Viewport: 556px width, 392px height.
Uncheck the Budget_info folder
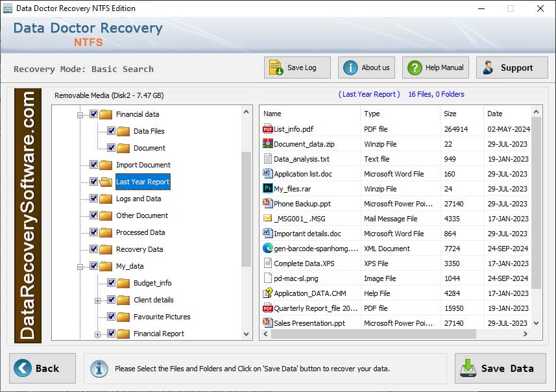112,283
